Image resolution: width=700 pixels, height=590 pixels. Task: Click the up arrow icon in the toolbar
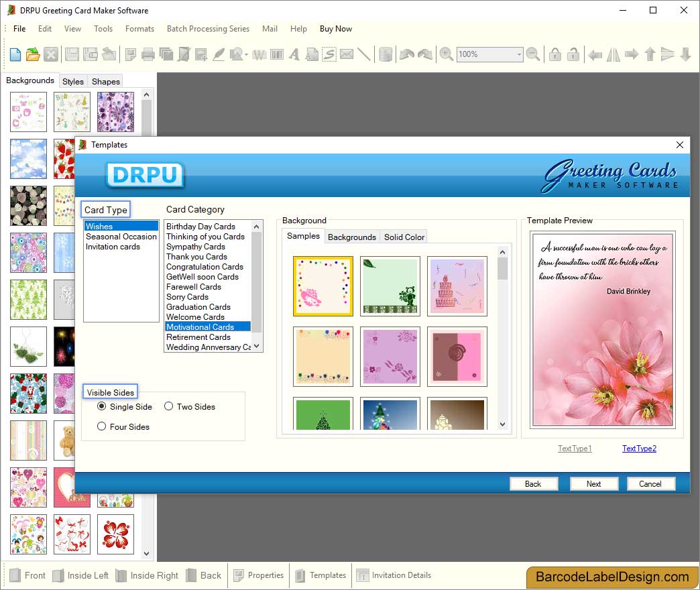[650, 54]
